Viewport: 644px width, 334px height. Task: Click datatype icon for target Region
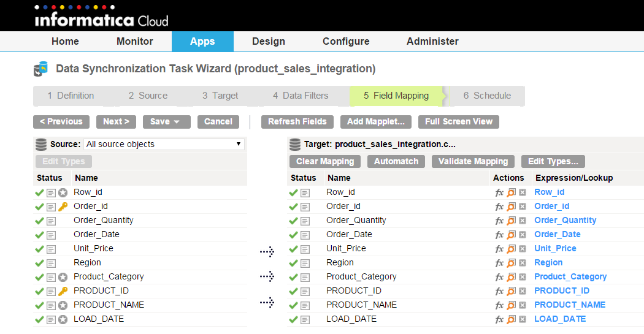(x=305, y=263)
